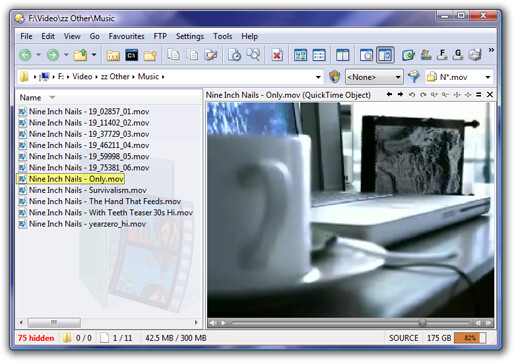Click the zz Other breadcrumb segment

point(115,77)
